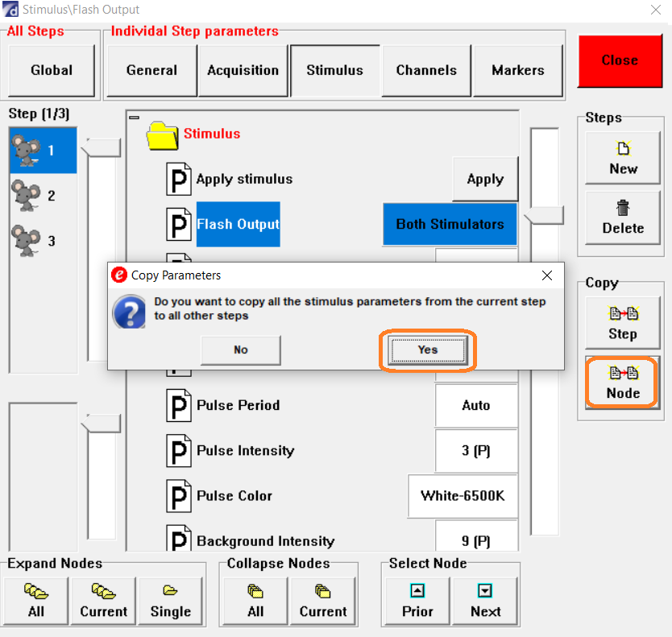This screenshot has width=672, height=637.
Task: Delete the current step
Action: coord(623,217)
